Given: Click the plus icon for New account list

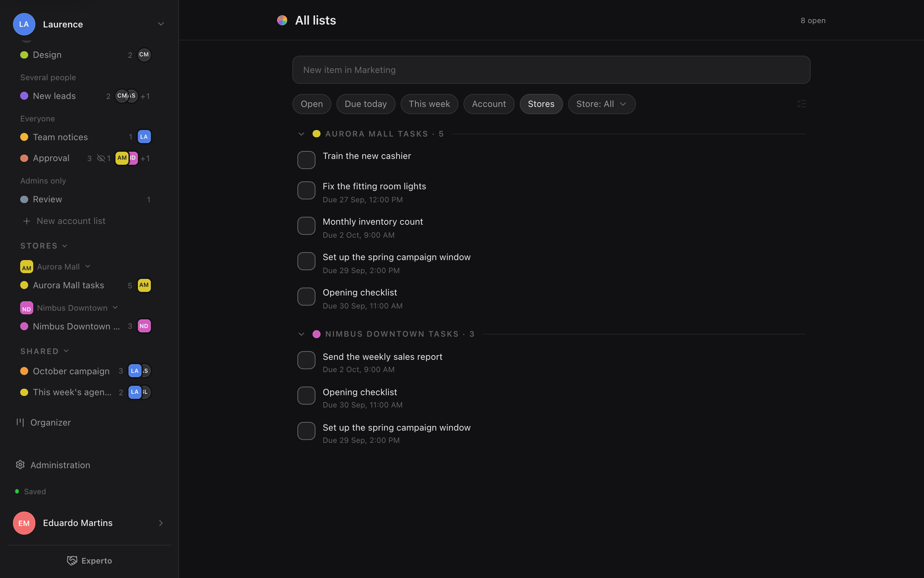Looking at the screenshot, I should tap(26, 221).
